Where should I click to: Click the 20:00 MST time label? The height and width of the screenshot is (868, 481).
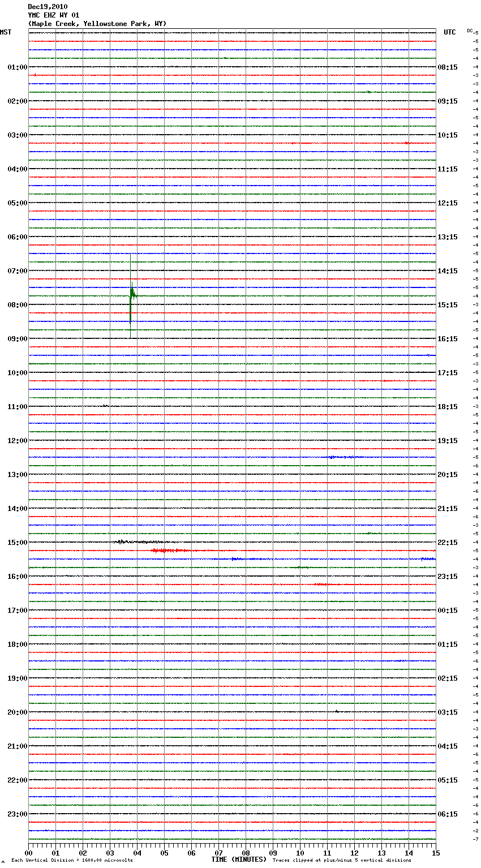pyautogui.click(x=18, y=712)
